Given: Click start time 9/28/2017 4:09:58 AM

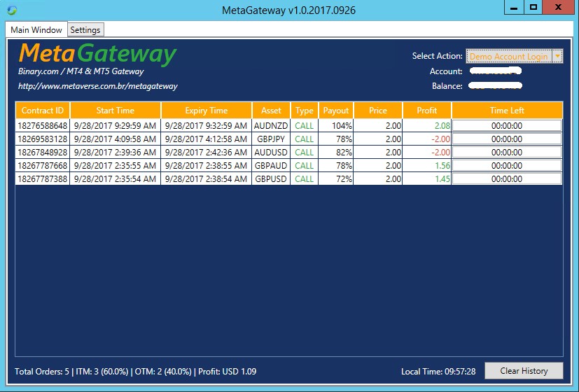Looking at the screenshot, I should tap(116, 139).
